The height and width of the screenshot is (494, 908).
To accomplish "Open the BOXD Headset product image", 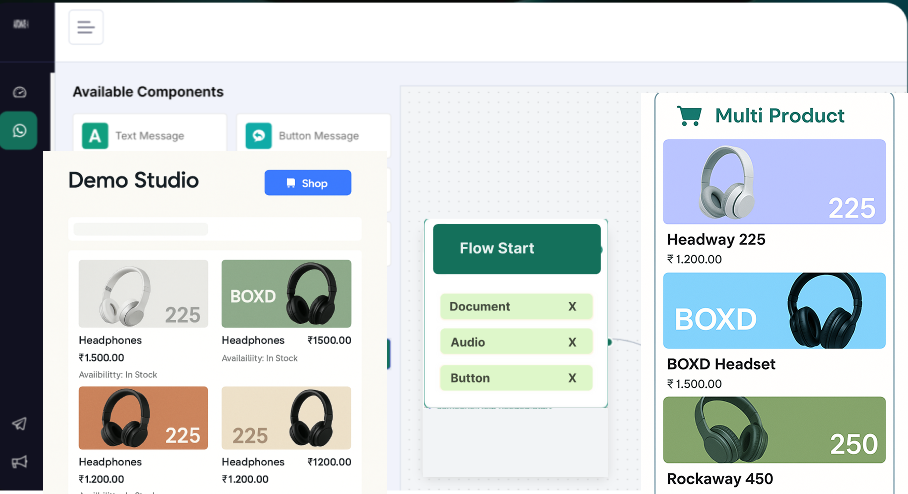I will coord(773,311).
